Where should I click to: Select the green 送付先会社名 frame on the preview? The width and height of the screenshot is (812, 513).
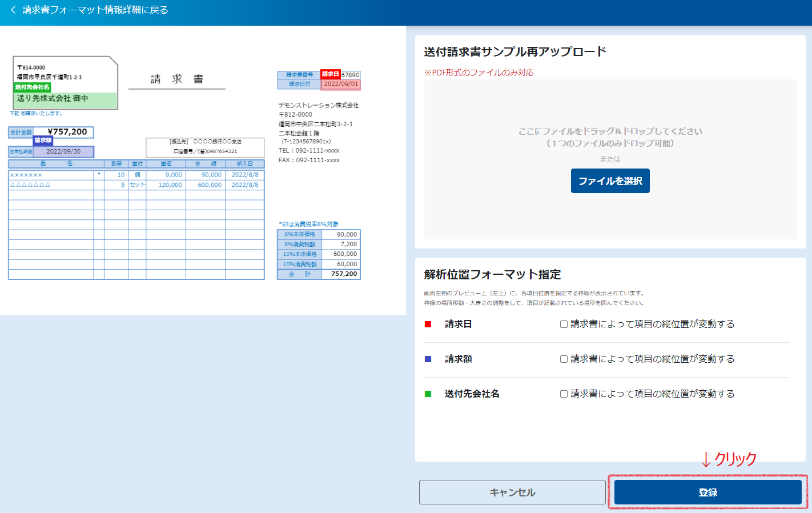(65, 100)
